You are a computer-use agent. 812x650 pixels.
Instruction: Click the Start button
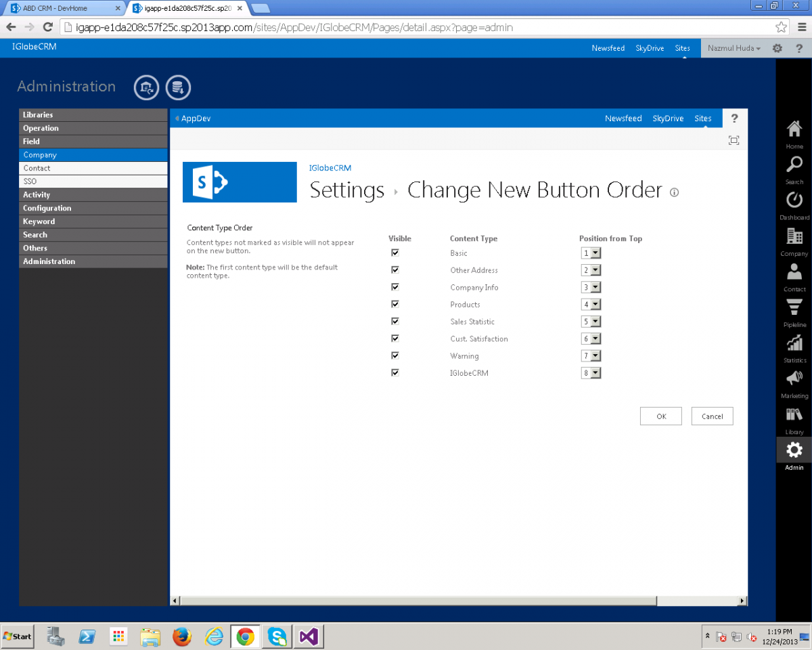(18, 636)
